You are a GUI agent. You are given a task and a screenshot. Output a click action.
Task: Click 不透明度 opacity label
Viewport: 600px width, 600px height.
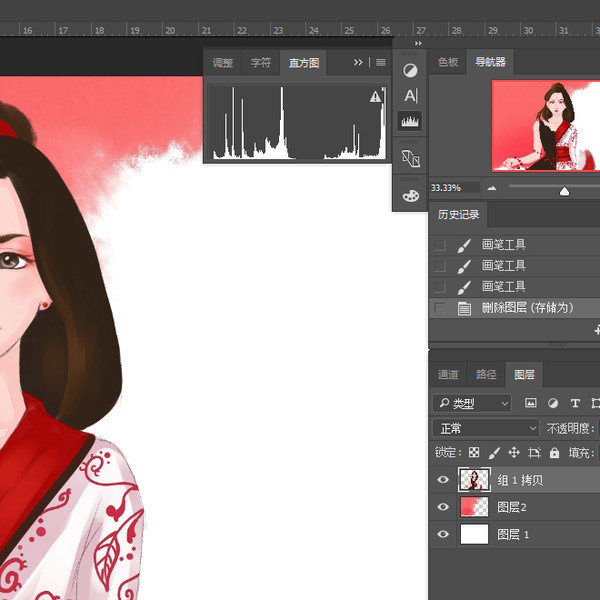tap(570, 429)
